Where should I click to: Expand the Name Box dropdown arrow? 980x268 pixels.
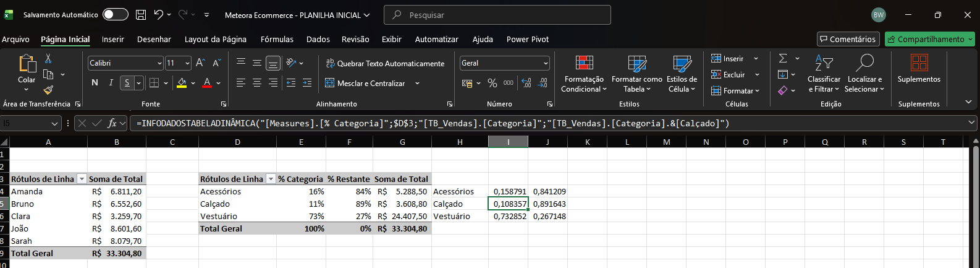click(x=54, y=124)
